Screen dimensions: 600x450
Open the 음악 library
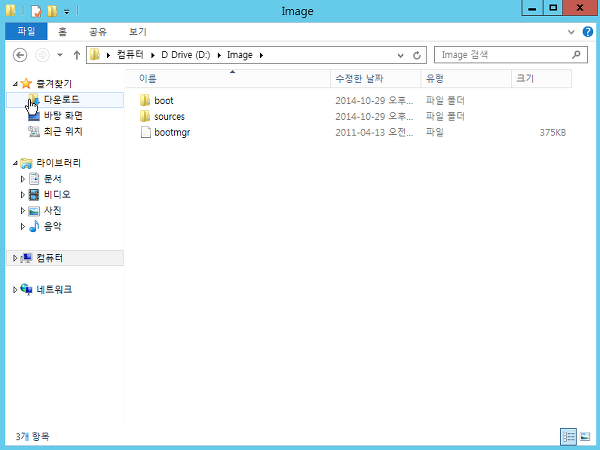point(52,227)
